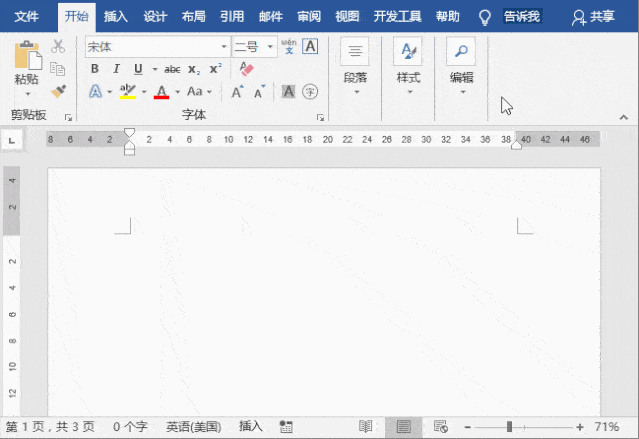The height and width of the screenshot is (439, 639).
Task: Click the Paste clipboard icon
Action: (x=28, y=55)
